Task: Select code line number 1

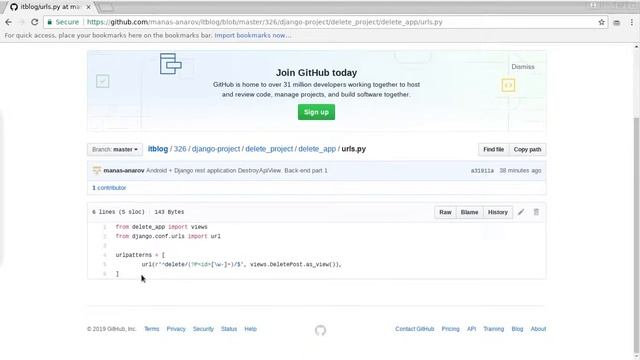Action: pos(104,227)
